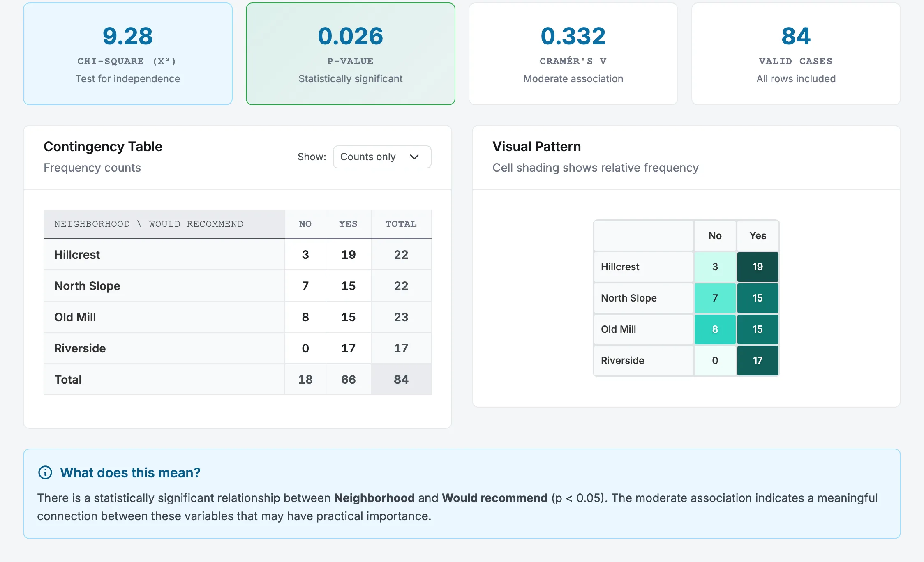Click the 'Total' row label in contingency table
Screen dimensions: 924x562
(x=68, y=380)
